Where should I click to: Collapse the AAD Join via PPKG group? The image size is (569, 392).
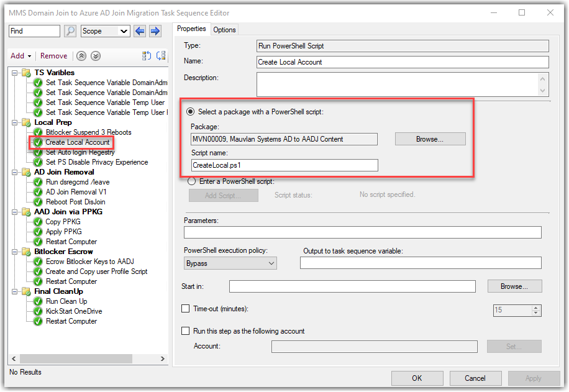point(14,212)
